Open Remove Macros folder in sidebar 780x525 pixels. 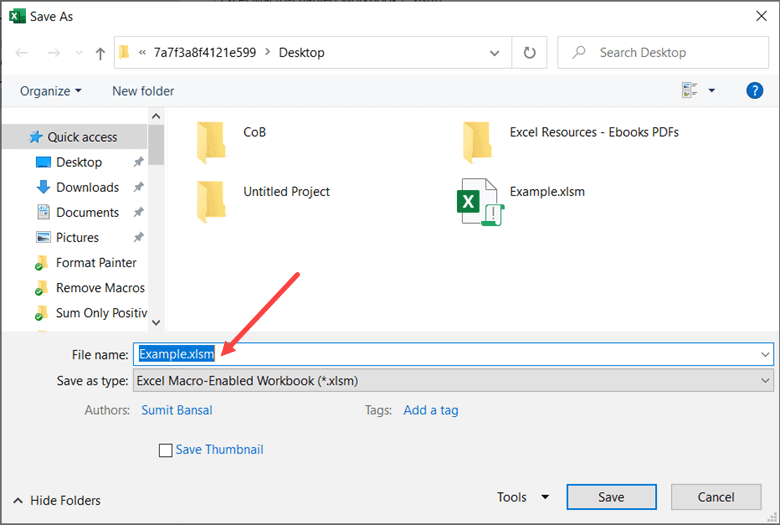100,288
